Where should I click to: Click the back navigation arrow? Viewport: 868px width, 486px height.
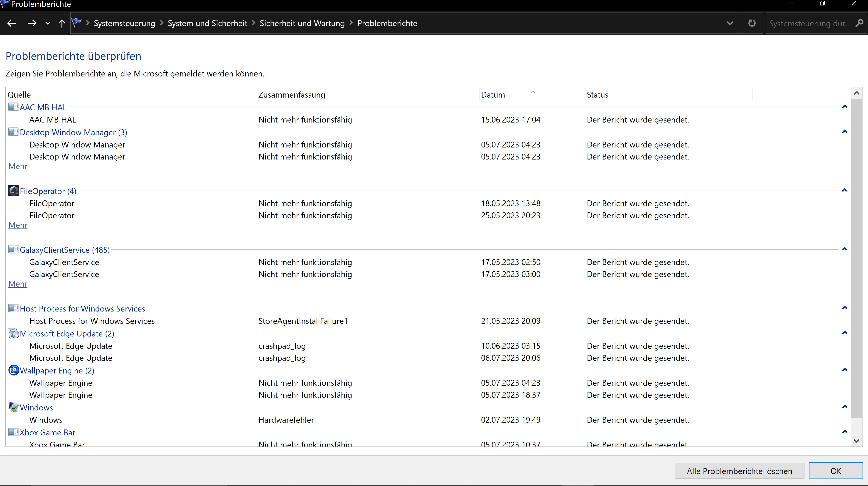pos(12,23)
